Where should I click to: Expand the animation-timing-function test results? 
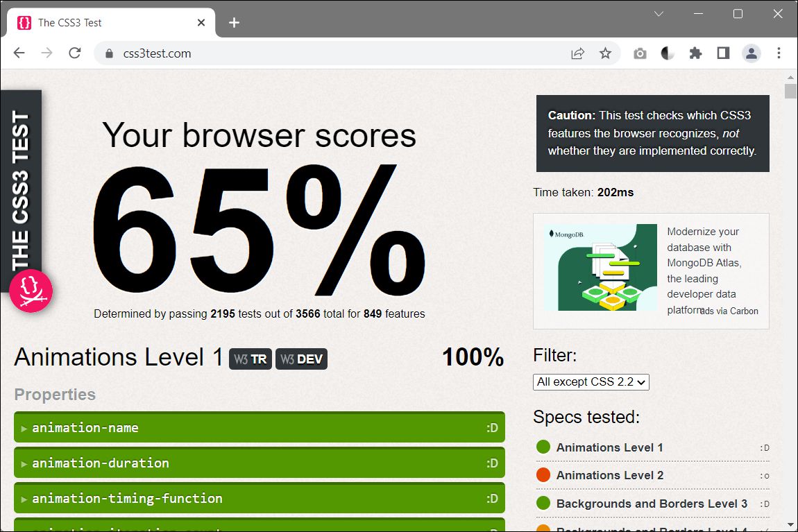coord(259,498)
